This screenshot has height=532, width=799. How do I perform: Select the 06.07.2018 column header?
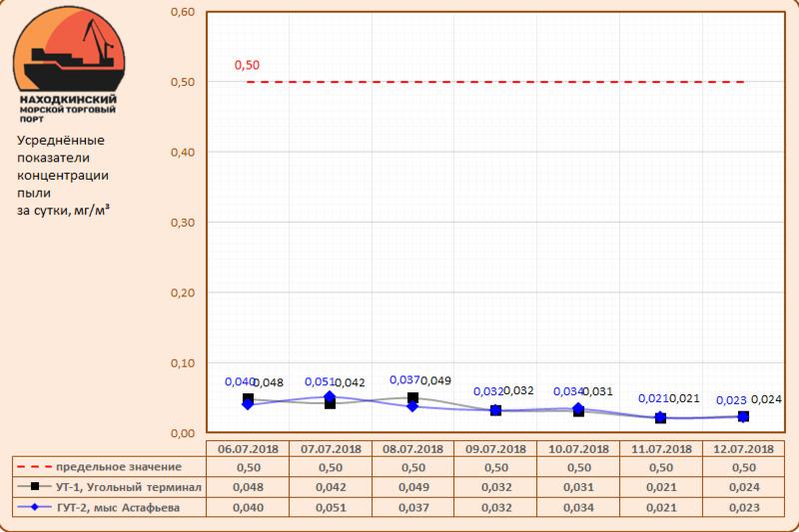(247, 449)
